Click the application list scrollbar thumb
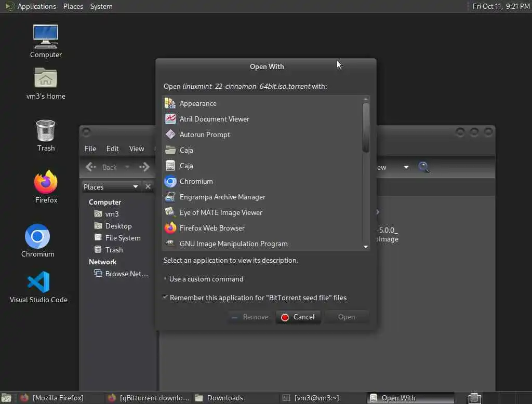This screenshot has width=532, height=404. (365, 128)
